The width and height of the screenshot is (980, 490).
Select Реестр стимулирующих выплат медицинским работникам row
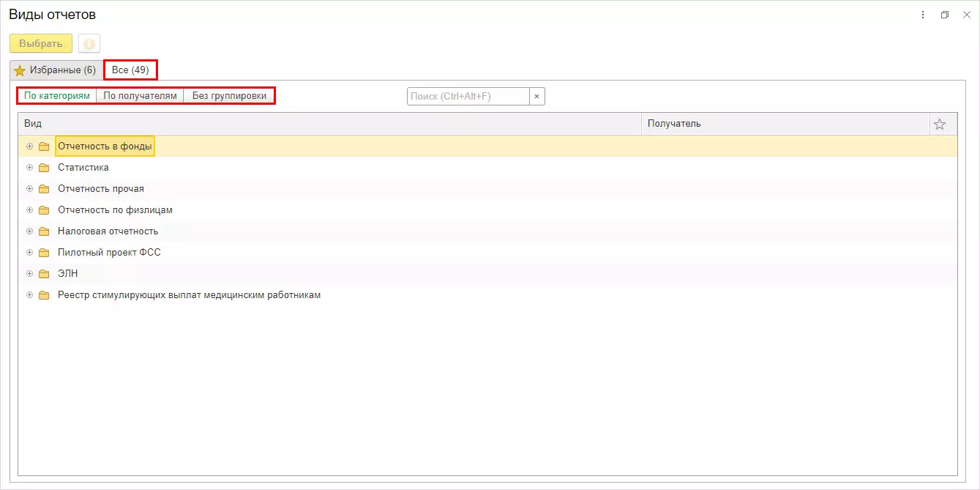point(487,295)
